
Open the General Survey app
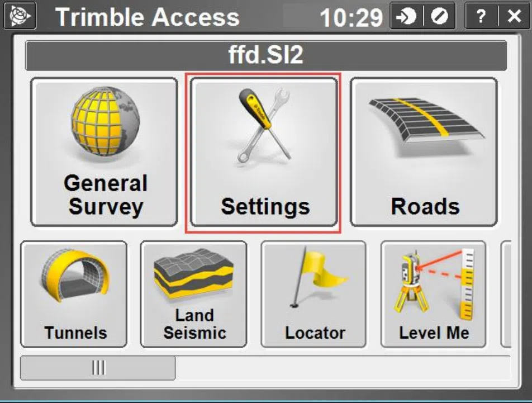[104, 152]
